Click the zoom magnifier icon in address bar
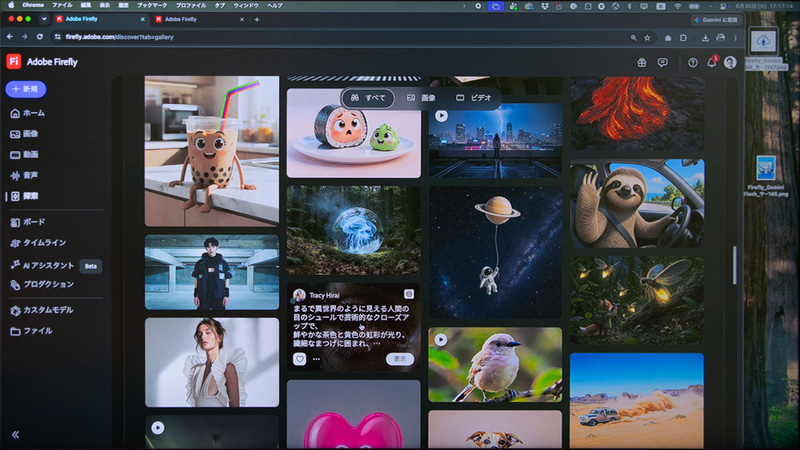The image size is (800, 450). pyautogui.click(x=634, y=37)
